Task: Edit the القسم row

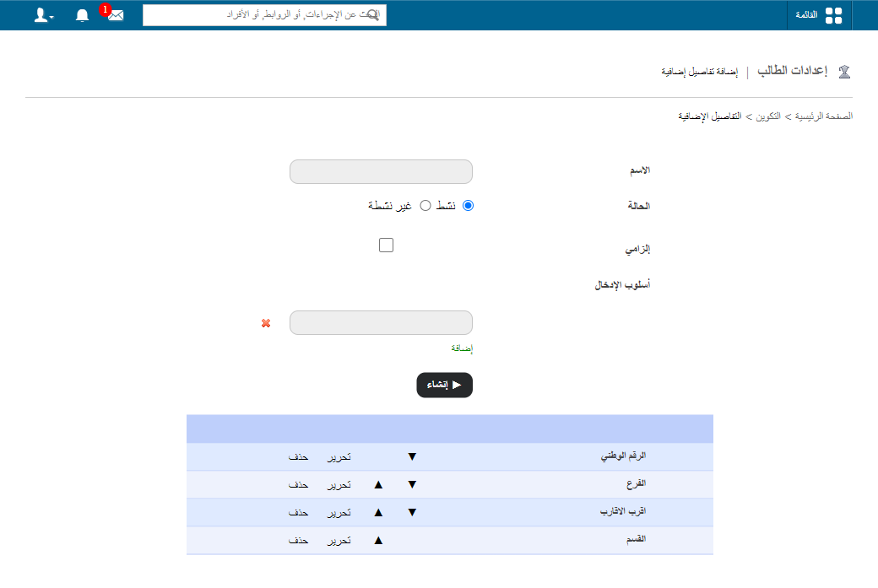Action: pyautogui.click(x=339, y=541)
